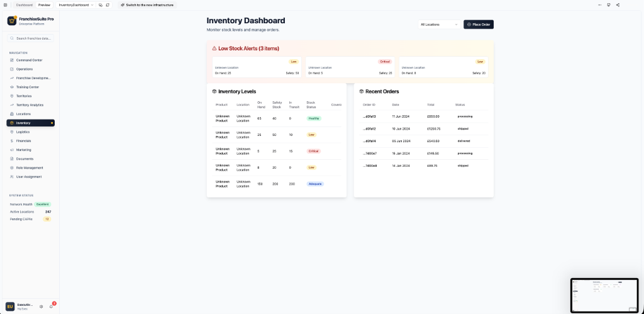
Task: Click the FranchiseSuite Pro crown logo
Action: tap(12, 21)
